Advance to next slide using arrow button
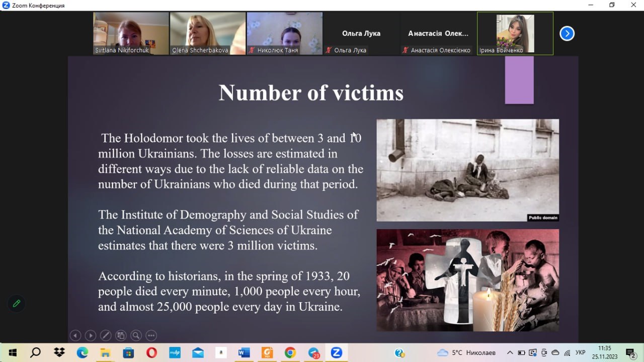This screenshot has height=362, width=644. pyautogui.click(x=90, y=335)
